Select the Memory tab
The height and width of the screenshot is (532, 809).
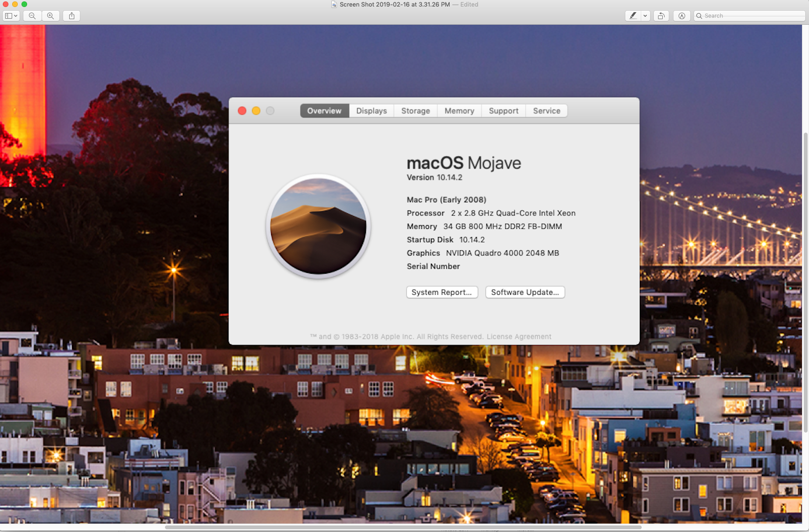459,111
